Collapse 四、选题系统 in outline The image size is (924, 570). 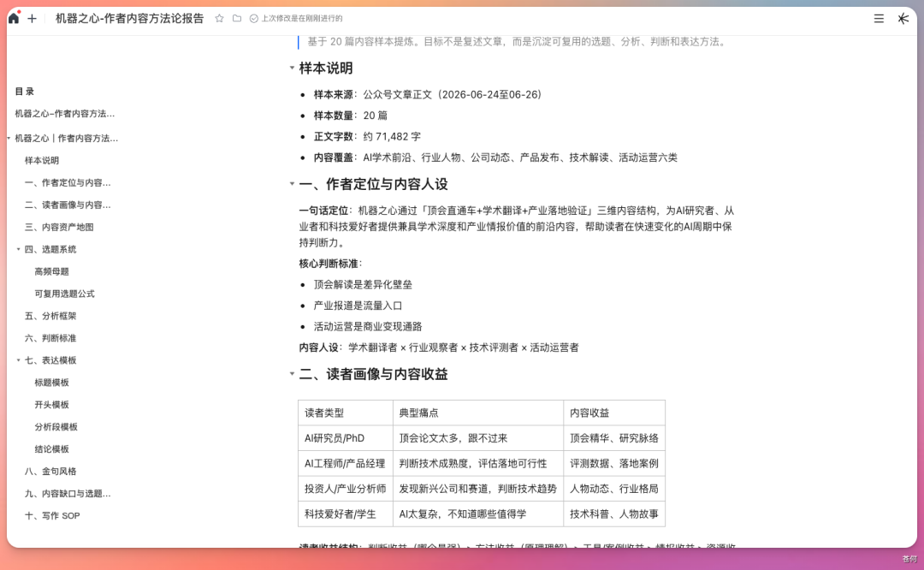[18, 249]
